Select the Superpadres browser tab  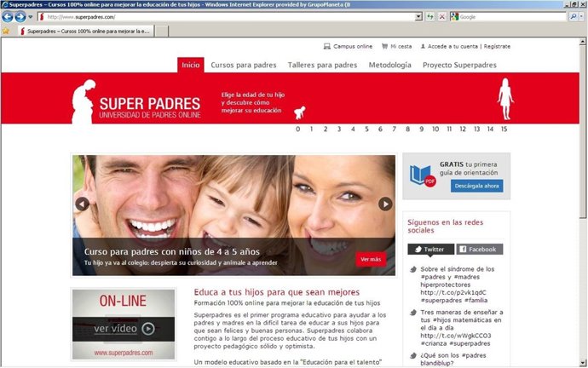(x=86, y=32)
